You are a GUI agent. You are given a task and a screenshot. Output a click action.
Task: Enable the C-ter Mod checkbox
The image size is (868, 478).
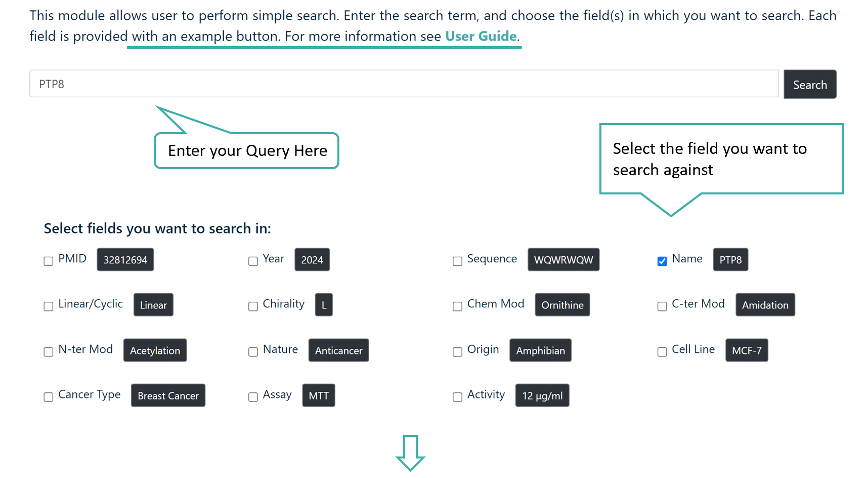(662, 306)
